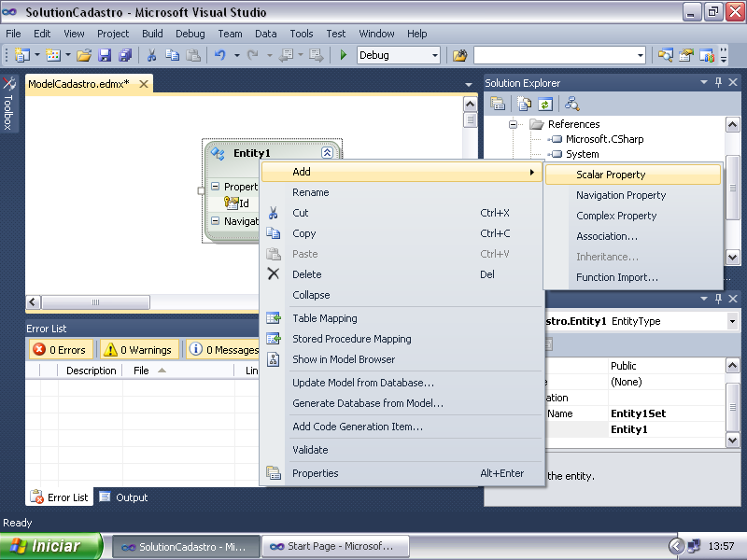Screen dimensions: 747x560
Task: Click the Undo arrow icon
Action: [x=220, y=55]
